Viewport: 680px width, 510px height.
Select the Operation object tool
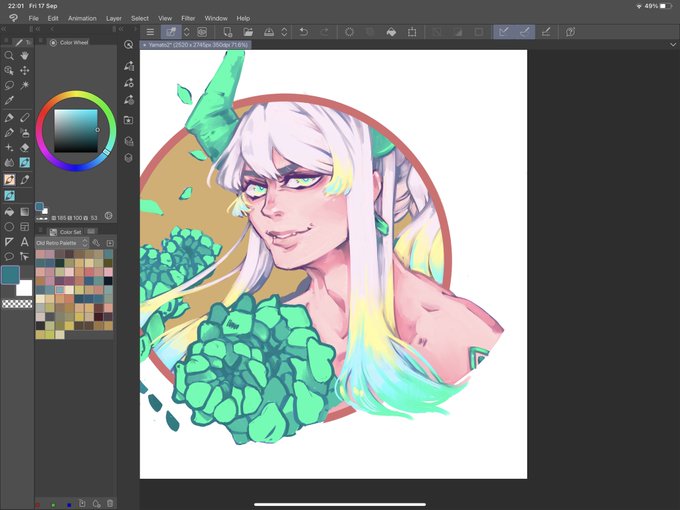(x=9, y=70)
